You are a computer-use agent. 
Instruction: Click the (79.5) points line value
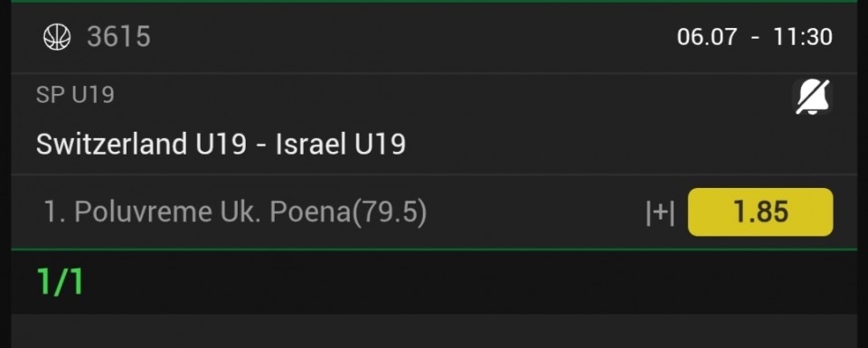[x=390, y=213]
